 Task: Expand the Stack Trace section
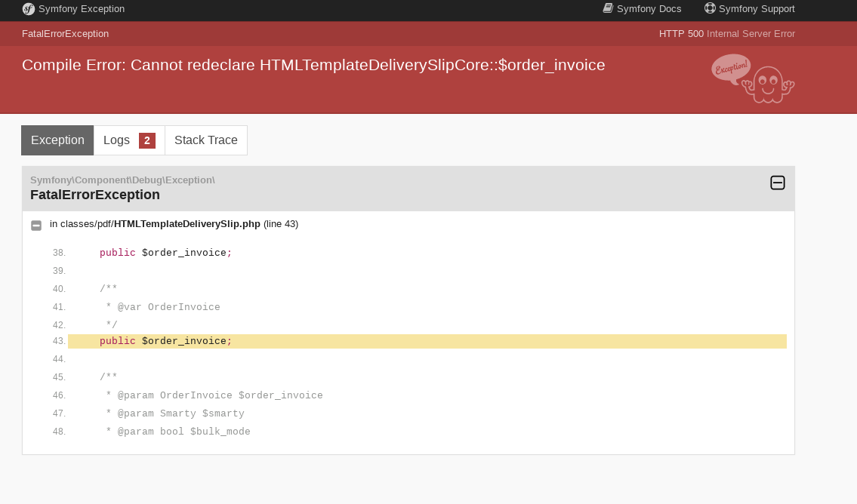(x=205, y=140)
